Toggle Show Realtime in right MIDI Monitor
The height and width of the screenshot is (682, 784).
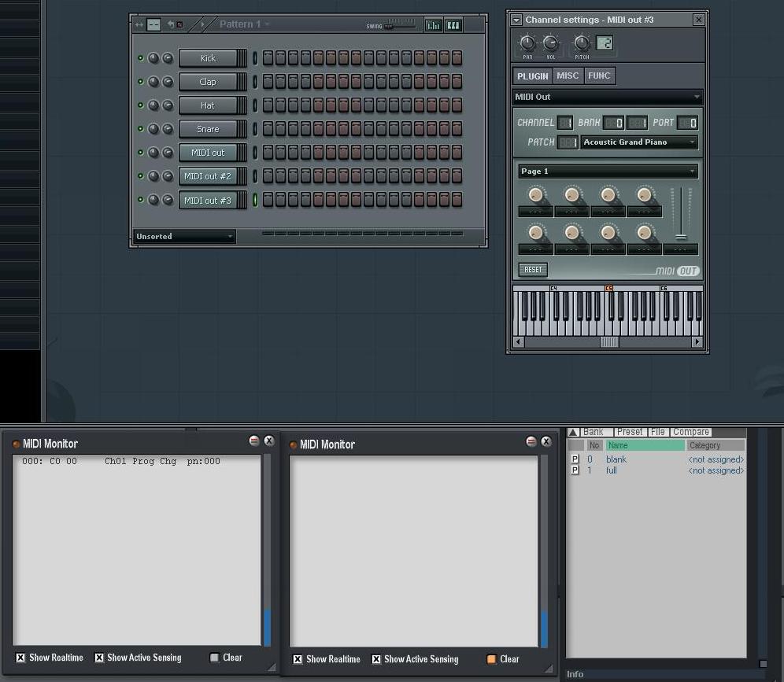[x=298, y=659]
